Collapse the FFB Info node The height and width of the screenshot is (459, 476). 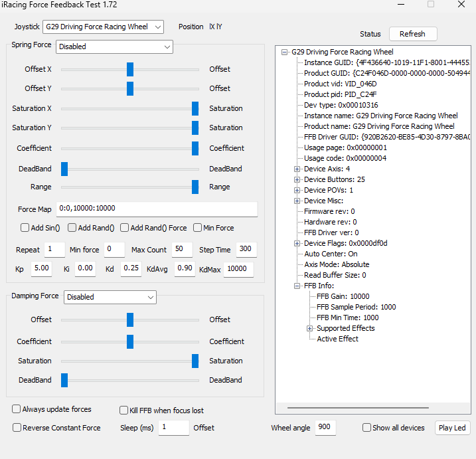tap(297, 286)
